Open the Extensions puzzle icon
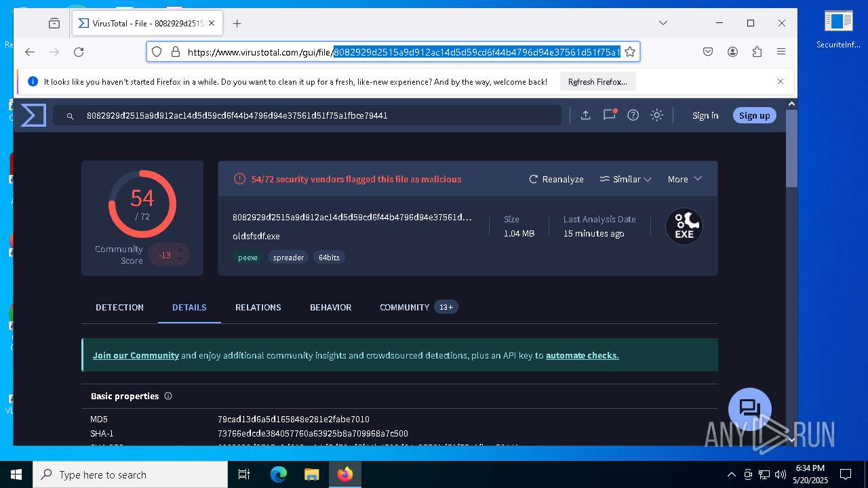 (x=757, y=52)
